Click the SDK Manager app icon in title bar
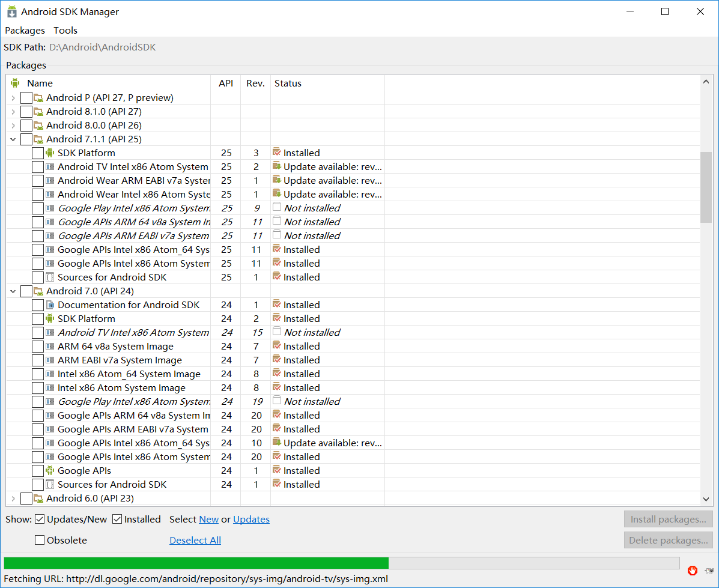This screenshot has width=719, height=588. click(x=12, y=12)
